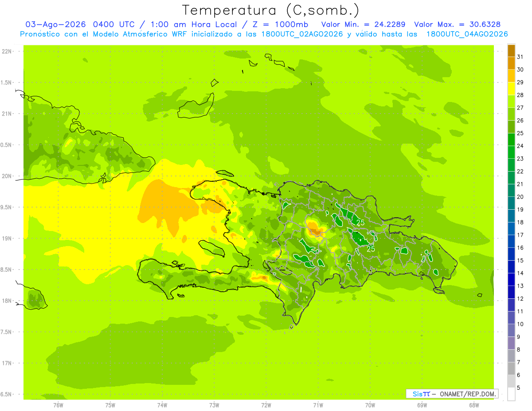Click the "18N" latitude axis label

pos(7,301)
